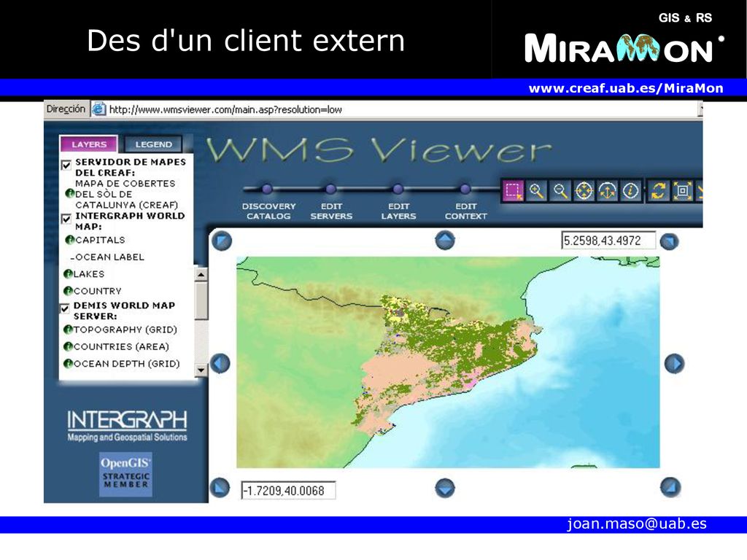The height and width of the screenshot is (560, 747).
Task: Click the lower-left coordinate field -1.7209,40.0068
Action: 288,491
